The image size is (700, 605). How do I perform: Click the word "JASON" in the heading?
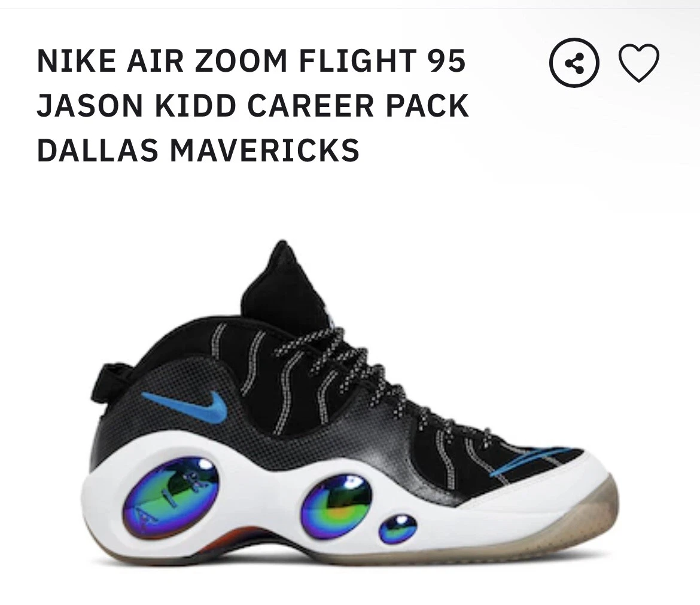89,105
